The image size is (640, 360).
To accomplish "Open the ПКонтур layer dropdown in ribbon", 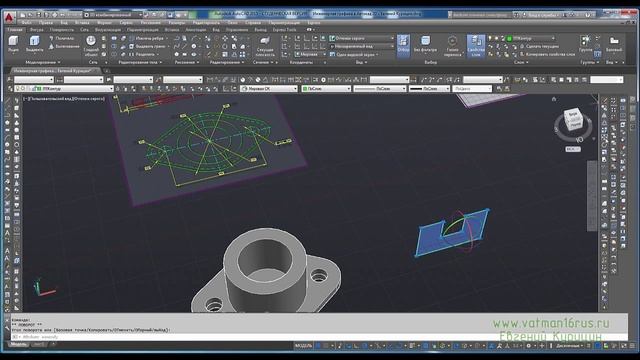I will point(531,38).
